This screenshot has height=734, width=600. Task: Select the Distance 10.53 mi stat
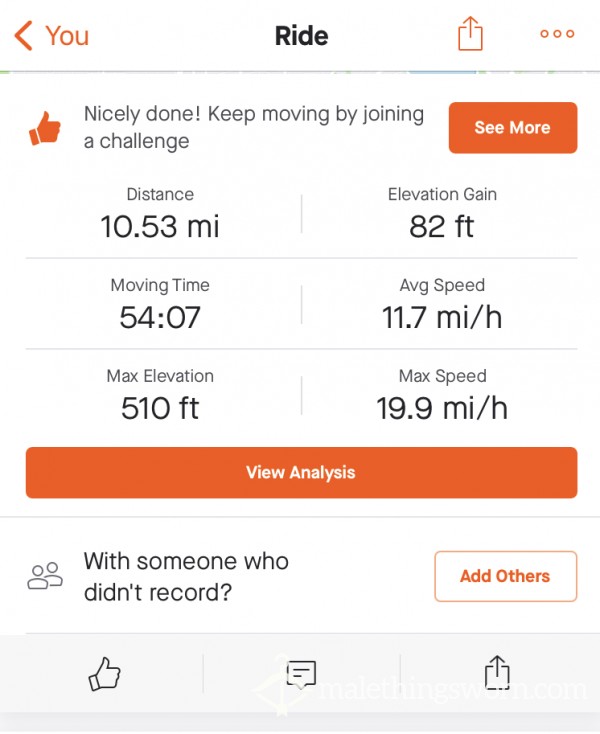point(160,214)
